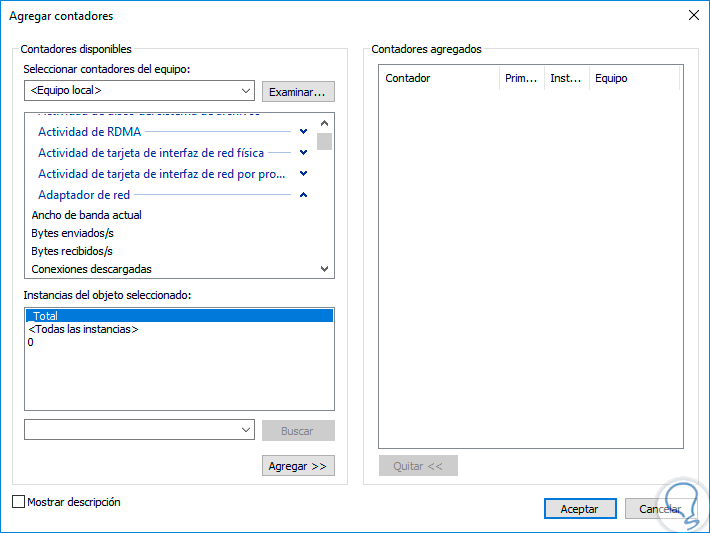Select <Todas las instancias> in instance list
710x533 pixels.
(84, 329)
